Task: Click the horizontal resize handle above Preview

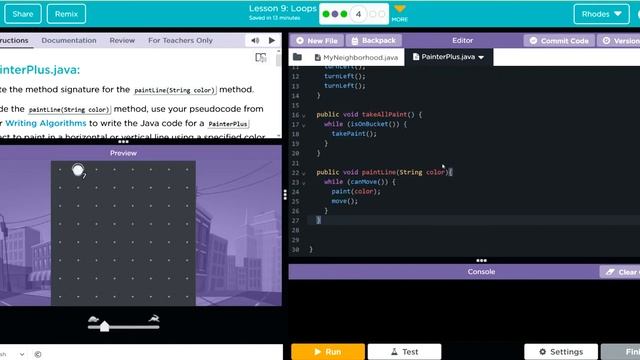Action: [123, 142]
